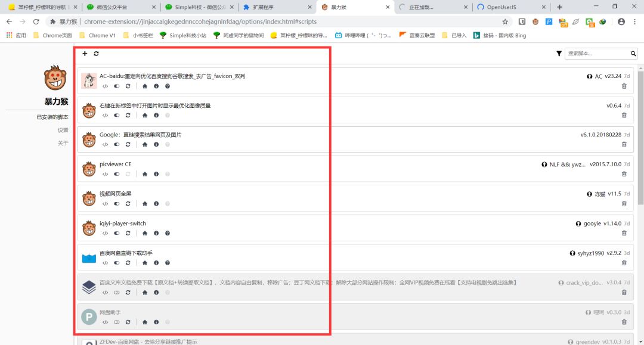Open the 哔哩哔哩 bookmark
Image resolution: width=644 pixels, height=345 pixels.
point(363,35)
